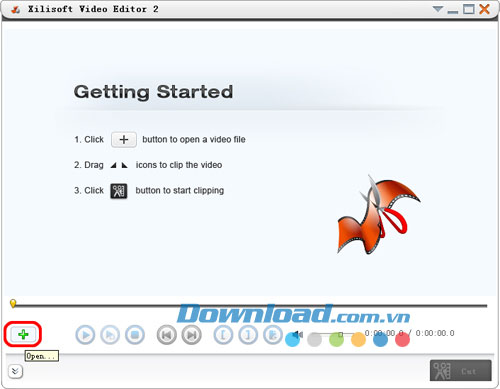Set clip start point with left bracket button
This screenshot has width=500, height=389.
coord(223,335)
